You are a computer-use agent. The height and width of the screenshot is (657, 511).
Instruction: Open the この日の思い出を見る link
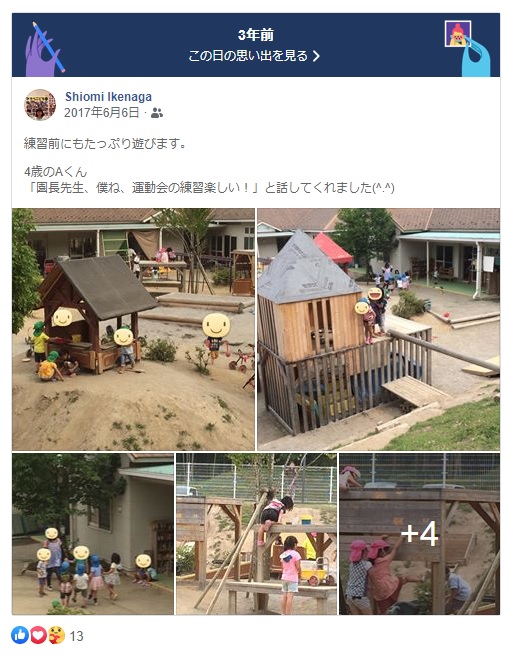[254, 56]
